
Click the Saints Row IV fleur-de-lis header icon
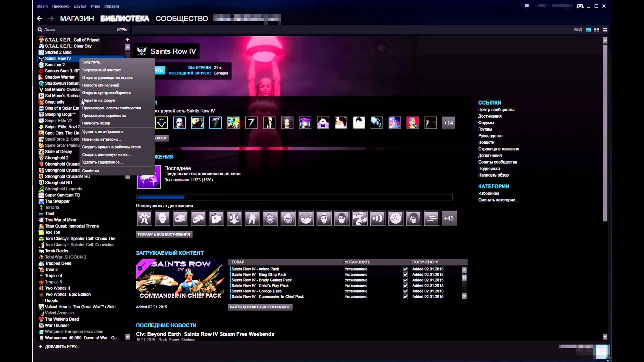[142, 51]
